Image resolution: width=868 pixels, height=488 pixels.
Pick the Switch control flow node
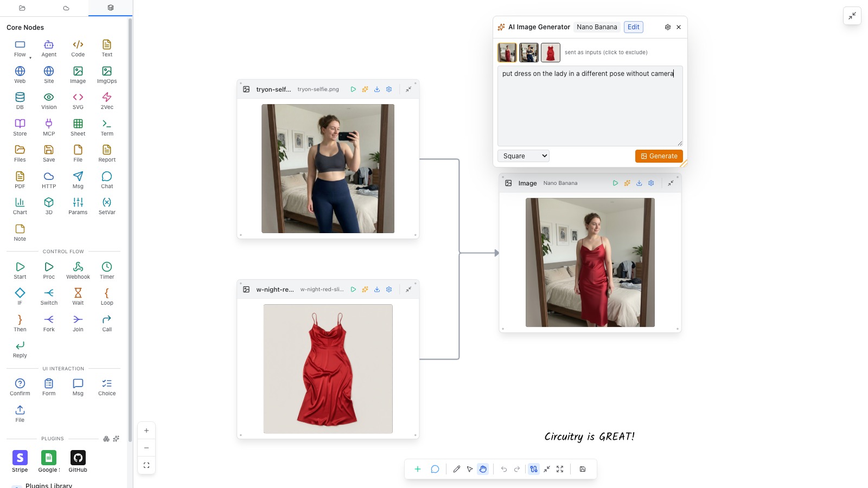(x=49, y=297)
